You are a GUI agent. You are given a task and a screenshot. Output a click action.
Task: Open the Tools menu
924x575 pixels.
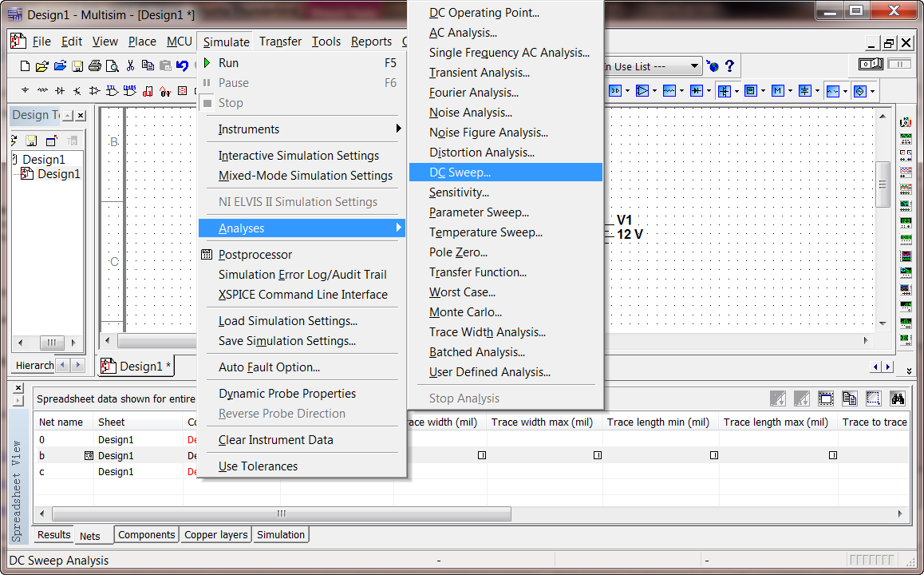tap(326, 42)
